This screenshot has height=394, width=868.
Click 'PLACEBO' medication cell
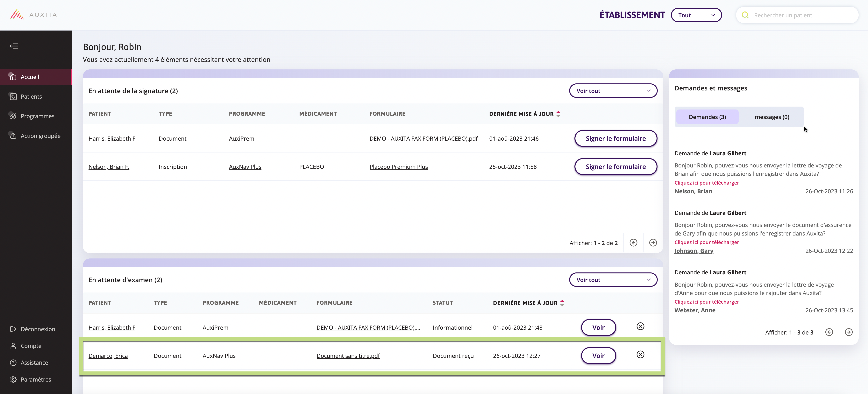(x=311, y=167)
